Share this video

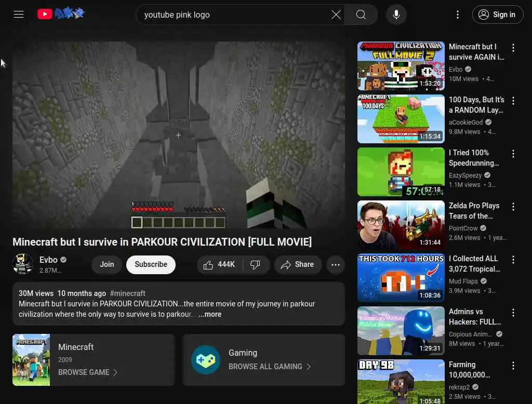298,265
